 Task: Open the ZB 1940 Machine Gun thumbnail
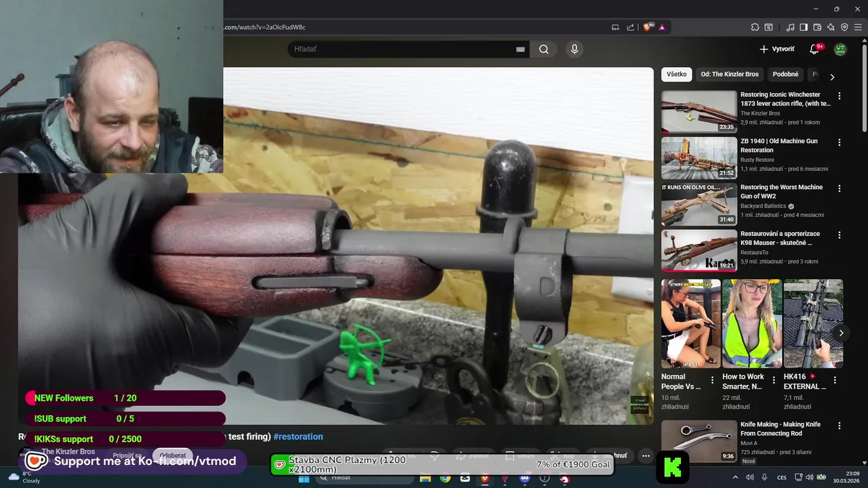(699, 158)
